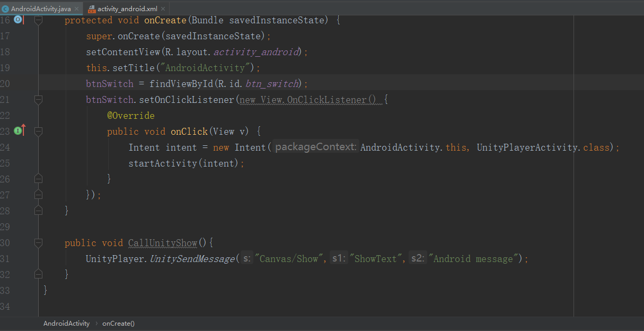Click AndroidActivity in the bottom breadcrumb bar
The width and height of the screenshot is (644, 331).
pos(66,323)
